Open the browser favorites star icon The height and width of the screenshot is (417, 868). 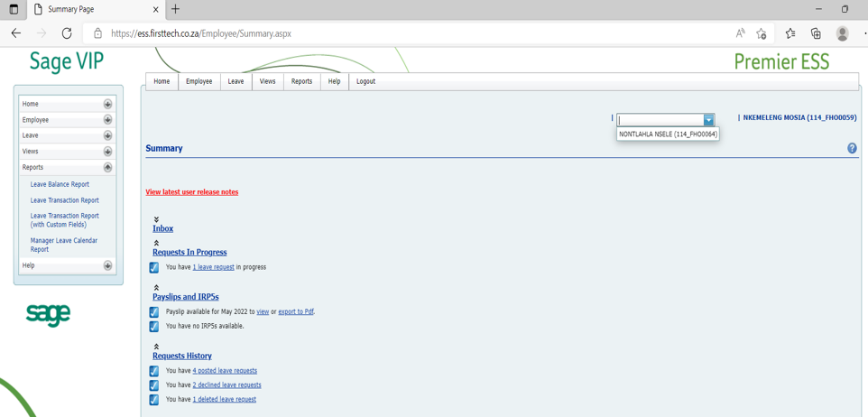(x=790, y=33)
